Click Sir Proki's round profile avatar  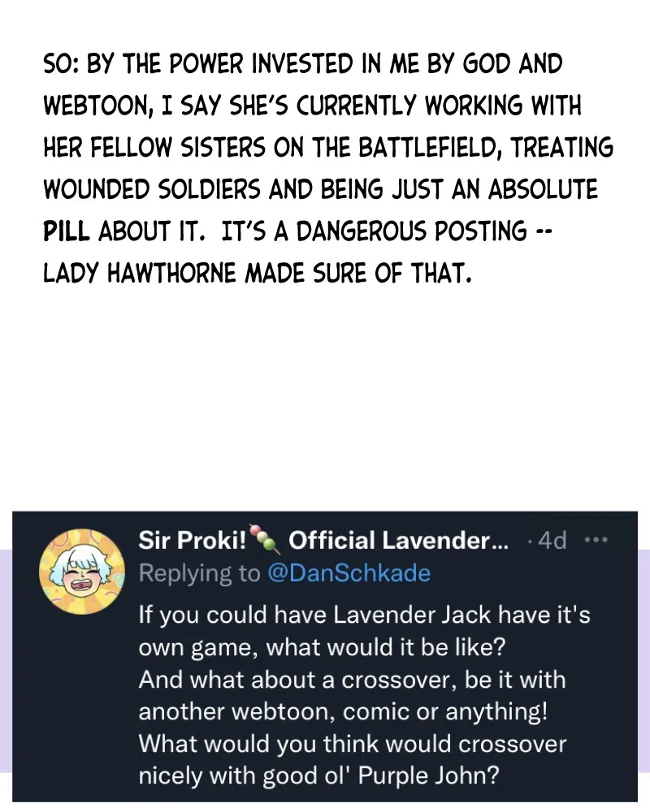coord(82,571)
